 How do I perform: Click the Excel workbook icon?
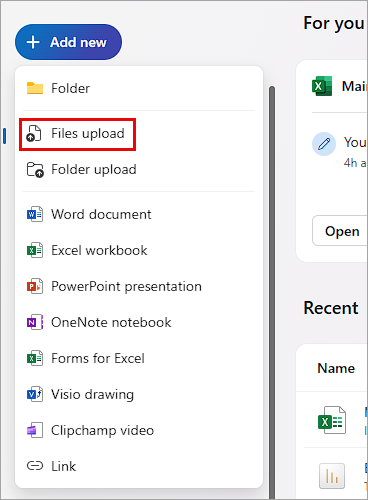(x=35, y=250)
